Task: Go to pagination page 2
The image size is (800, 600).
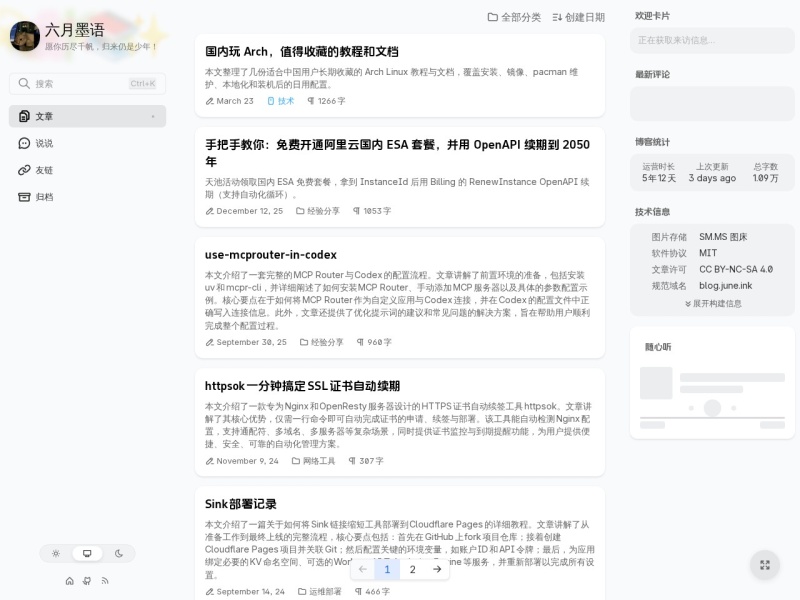Action: point(412,569)
